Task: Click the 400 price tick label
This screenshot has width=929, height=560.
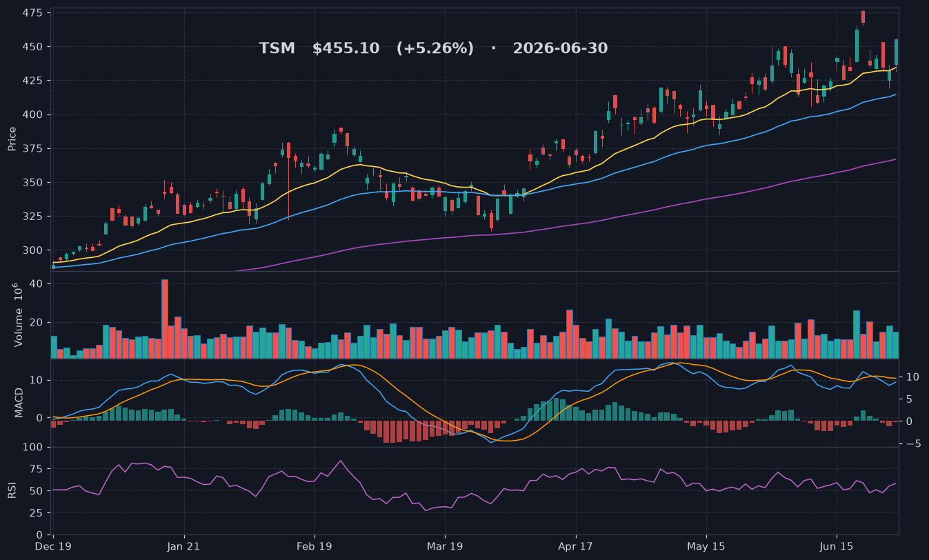Action: click(x=32, y=114)
